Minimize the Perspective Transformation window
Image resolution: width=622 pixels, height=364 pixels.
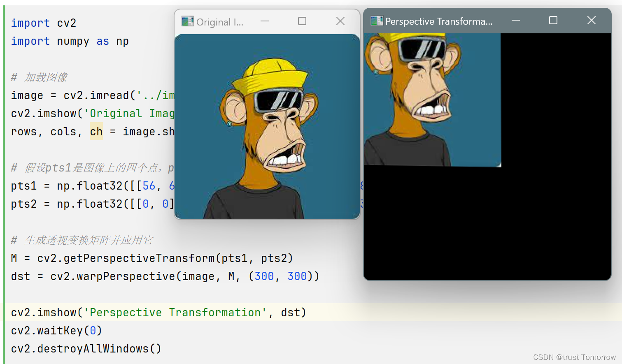click(516, 20)
